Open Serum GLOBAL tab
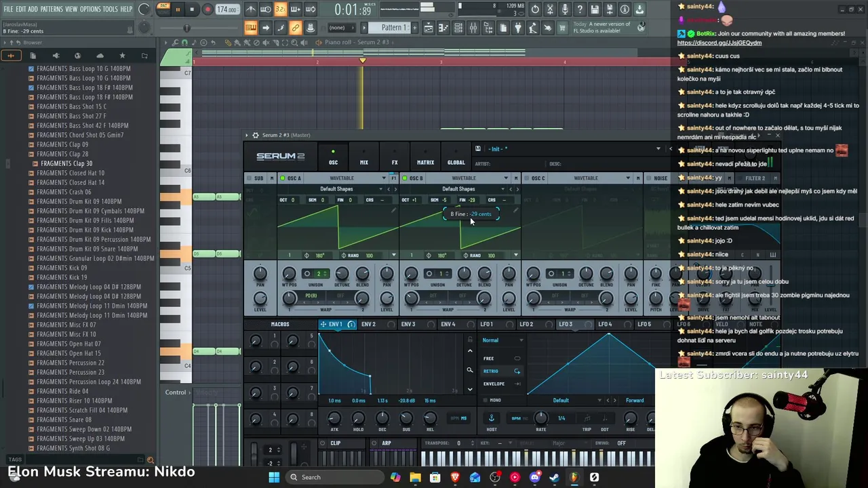Screen dimensions: 868x488 (x=456, y=158)
